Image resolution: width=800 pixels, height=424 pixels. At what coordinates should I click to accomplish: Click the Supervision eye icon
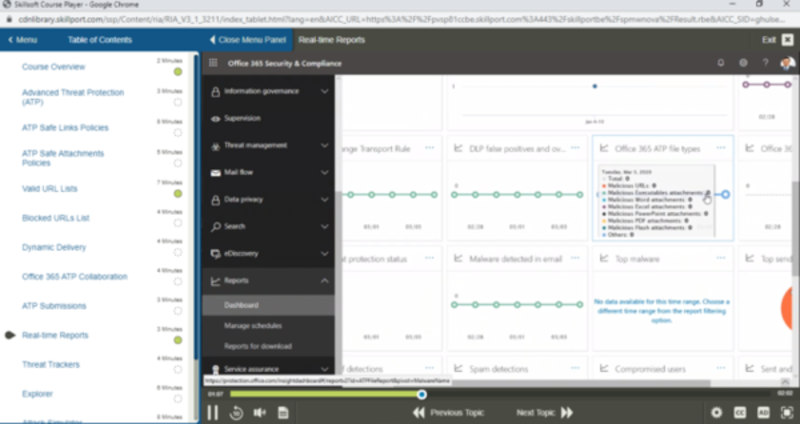pos(215,118)
